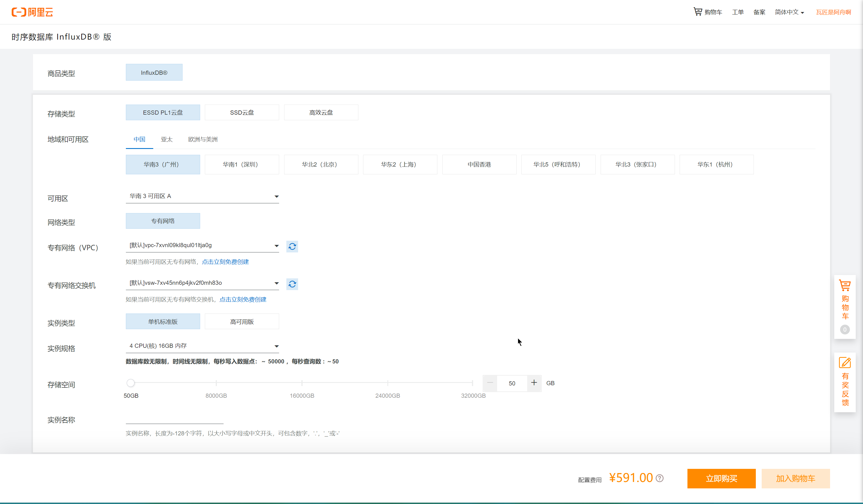Viewport: 863px width, 504px height.
Task: Refresh the VSwitch list
Action: 292,284
